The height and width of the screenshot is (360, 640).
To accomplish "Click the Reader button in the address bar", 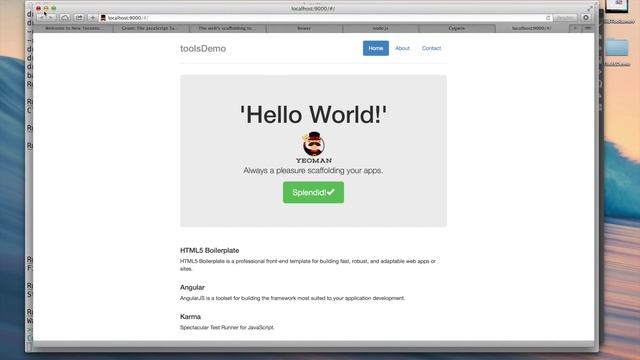I will point(565,18).
